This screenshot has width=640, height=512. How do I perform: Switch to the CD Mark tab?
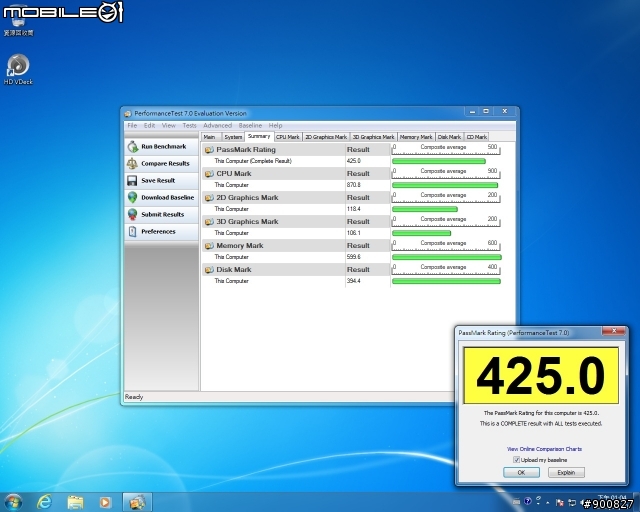pos(476,137)
